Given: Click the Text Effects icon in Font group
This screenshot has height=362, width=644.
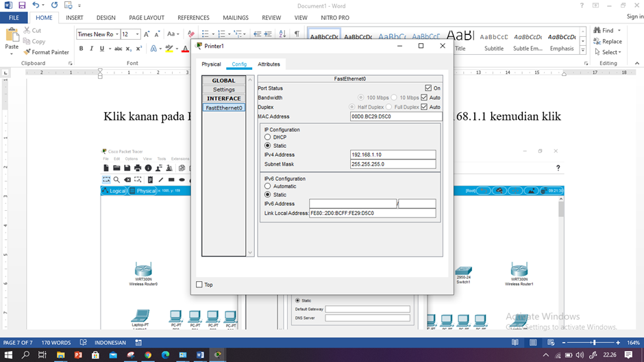Looking at the screenshot, I should pos(153,49).
